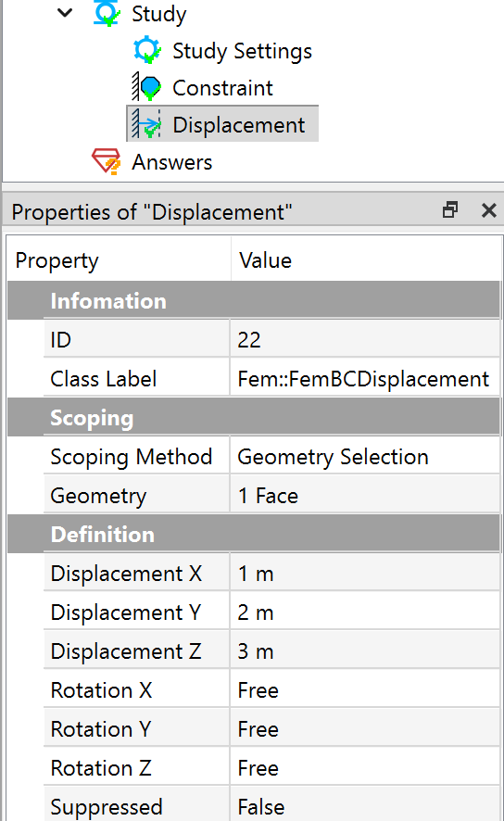Select the Constraint tree item

pyautogui.click(x=222, y=88)
